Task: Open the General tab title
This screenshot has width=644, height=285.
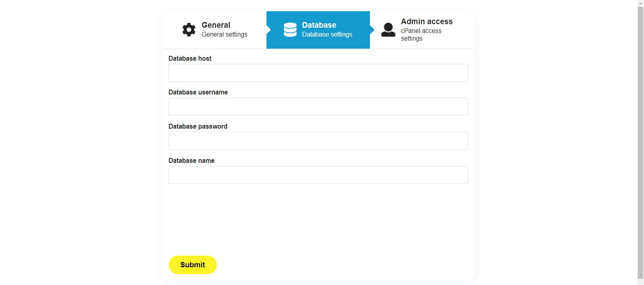Action: [216, 25]
